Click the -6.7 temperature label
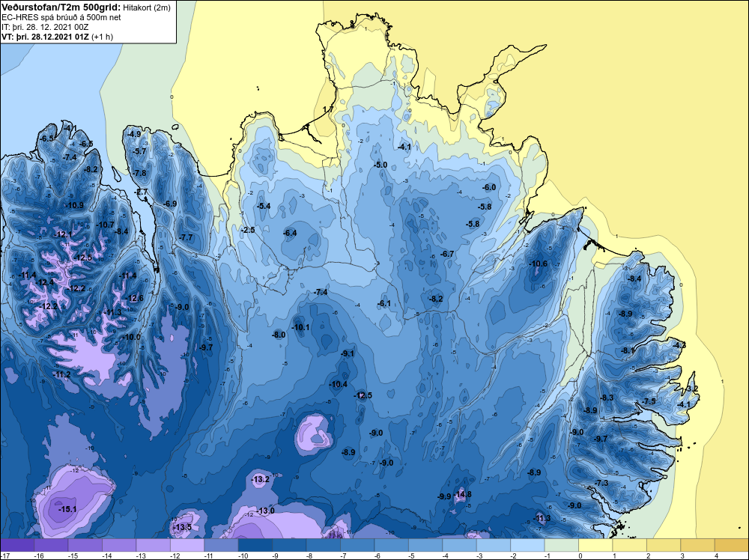 click(x=447, y=254)
